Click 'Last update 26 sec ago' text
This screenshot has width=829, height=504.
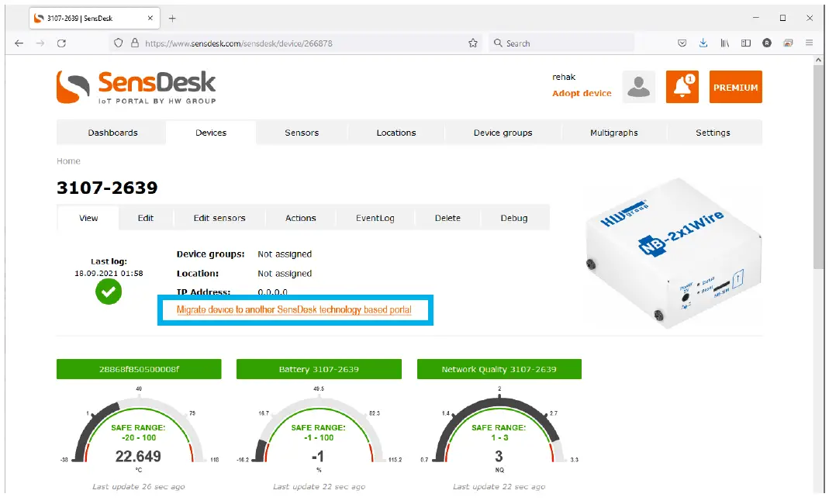point(139,486)
